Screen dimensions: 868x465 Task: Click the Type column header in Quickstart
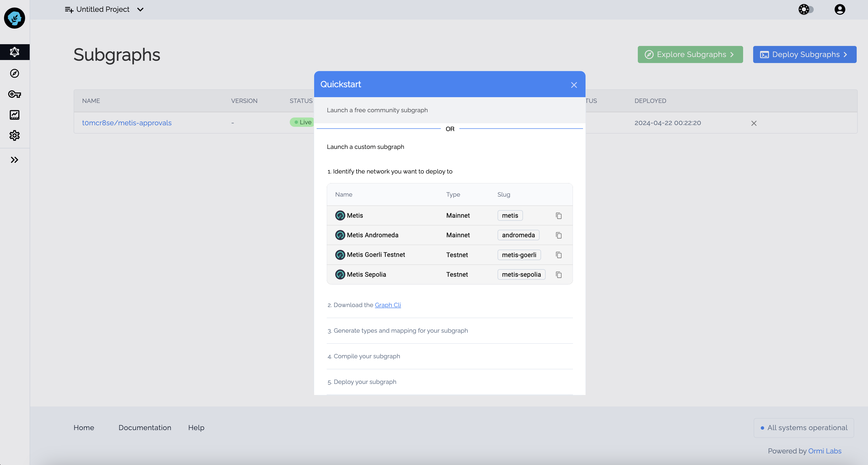pyautogui.click(x=453, y=195)
